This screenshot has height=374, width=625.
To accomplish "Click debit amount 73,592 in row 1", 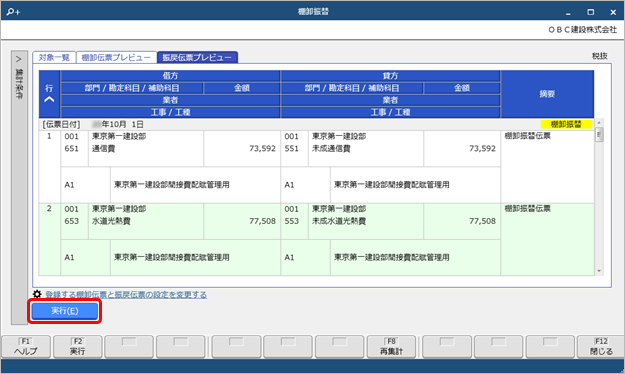I will pyautogui.click(x=262, y=148).
